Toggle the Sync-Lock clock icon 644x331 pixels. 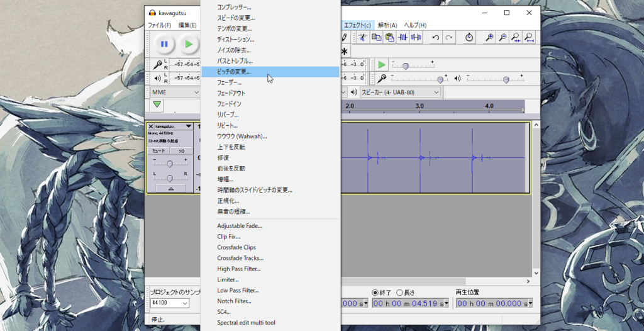click(x=469, y=37)
